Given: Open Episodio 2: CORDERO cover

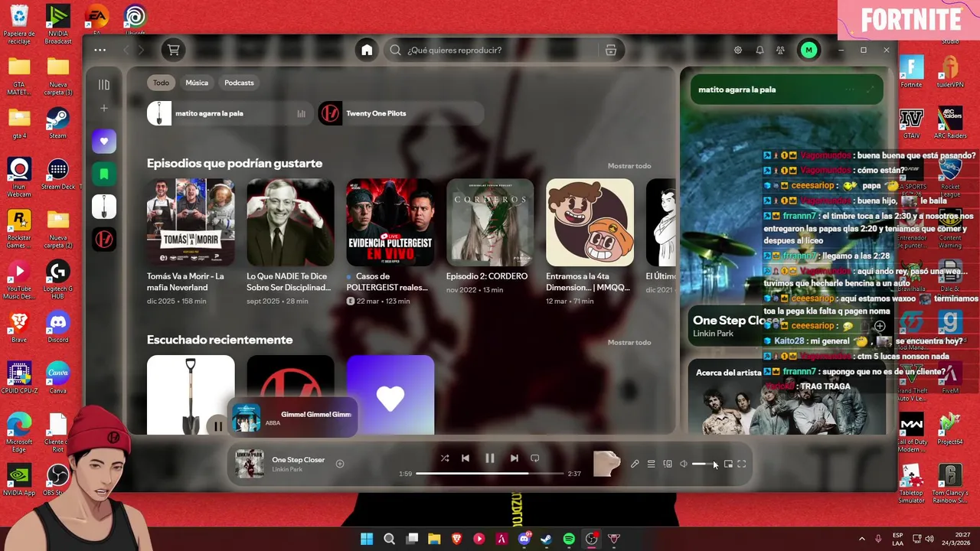Looking at the screenshot, I should pos(490,223).
